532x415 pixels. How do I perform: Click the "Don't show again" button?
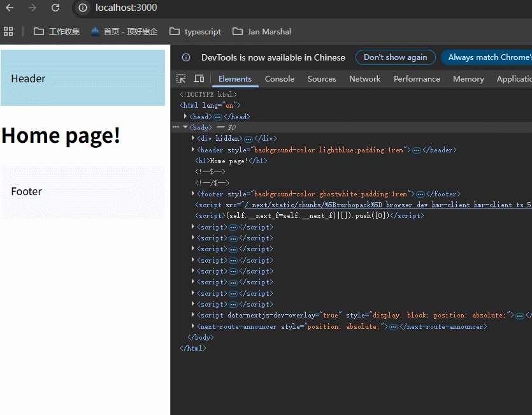[395, 57]
